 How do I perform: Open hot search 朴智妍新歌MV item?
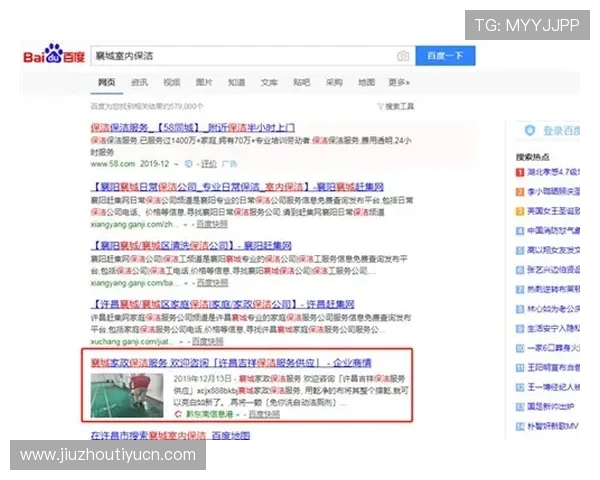(x=553, y=426)
